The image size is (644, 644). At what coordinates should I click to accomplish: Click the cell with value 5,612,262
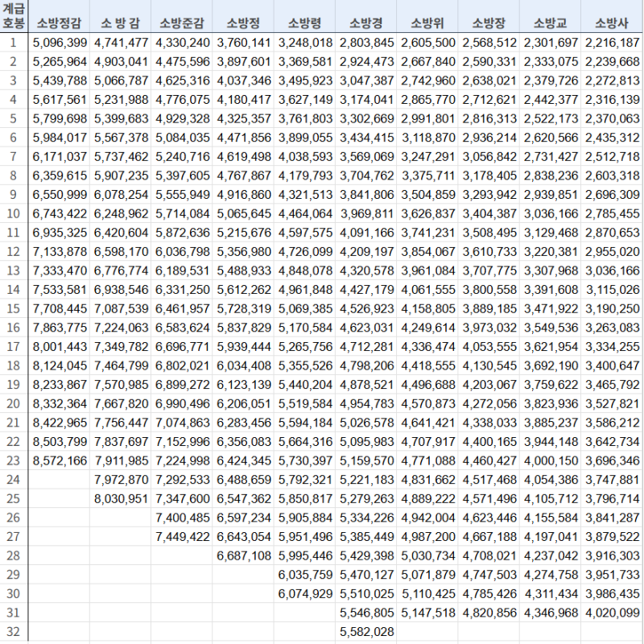[x=243, y=290]
